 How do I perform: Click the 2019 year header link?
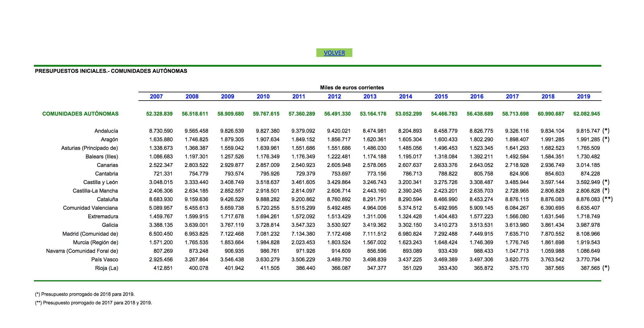(583, 96)
